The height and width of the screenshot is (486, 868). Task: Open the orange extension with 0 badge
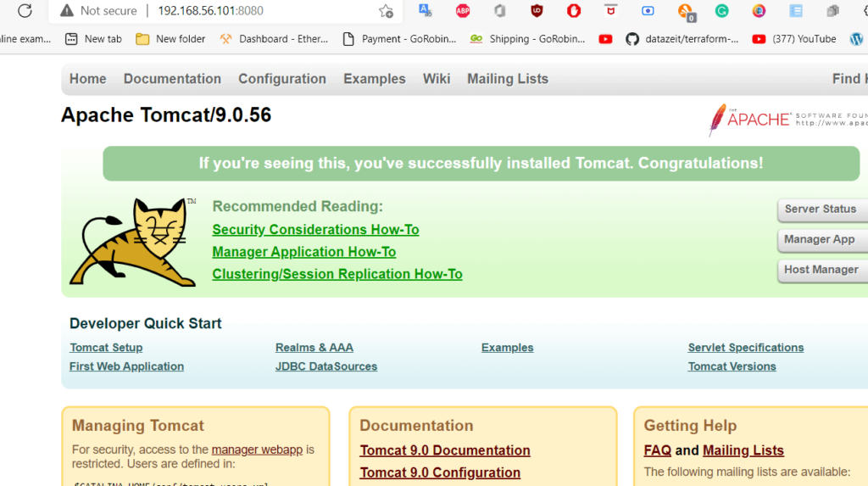tap(686, 12)
